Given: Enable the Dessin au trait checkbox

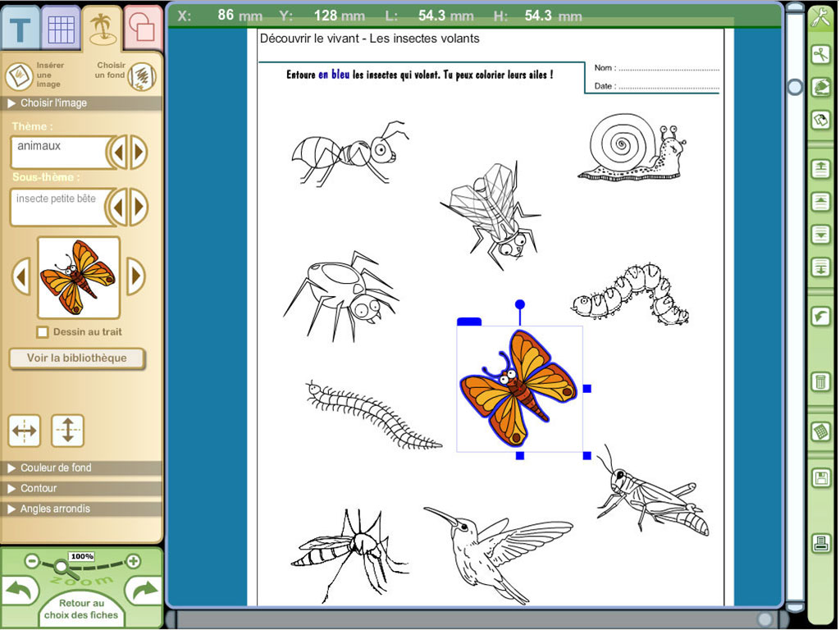Looking at the screenshot, I should (43, 332).
